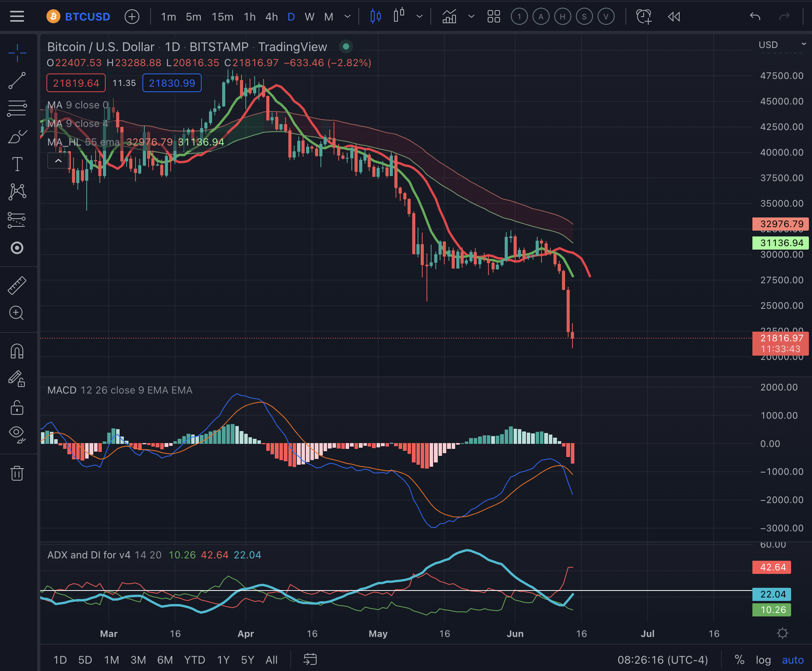The height and width of the screenshot is (671, 812).
Task: Click the blue buy price 21830.99 button
Action: click(172, 83)
